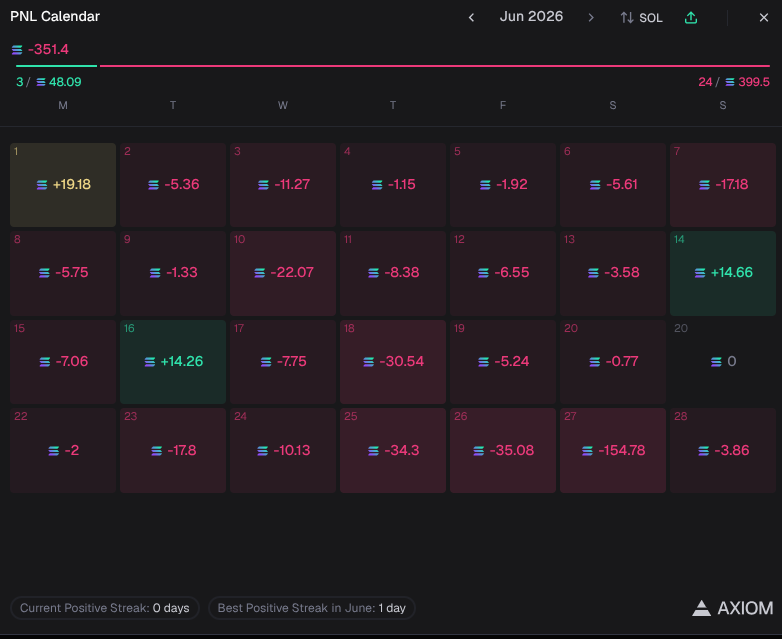The height and width of the screenshot is (639, 782).
Task: Select day 22 cell with -2
Action: (63, 450)
